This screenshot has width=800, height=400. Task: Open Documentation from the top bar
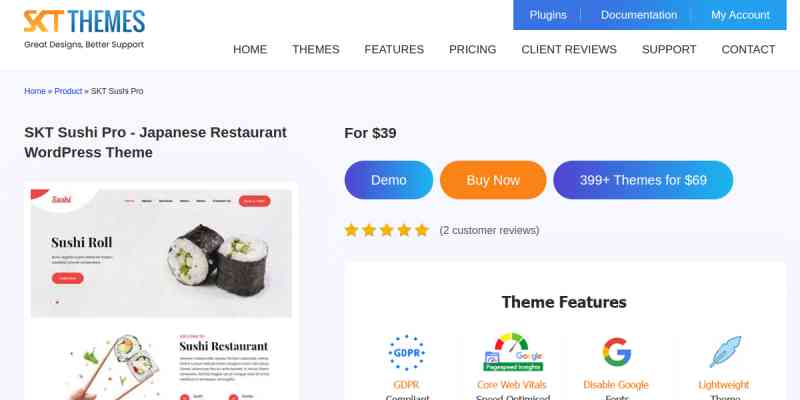click(639, 15)
